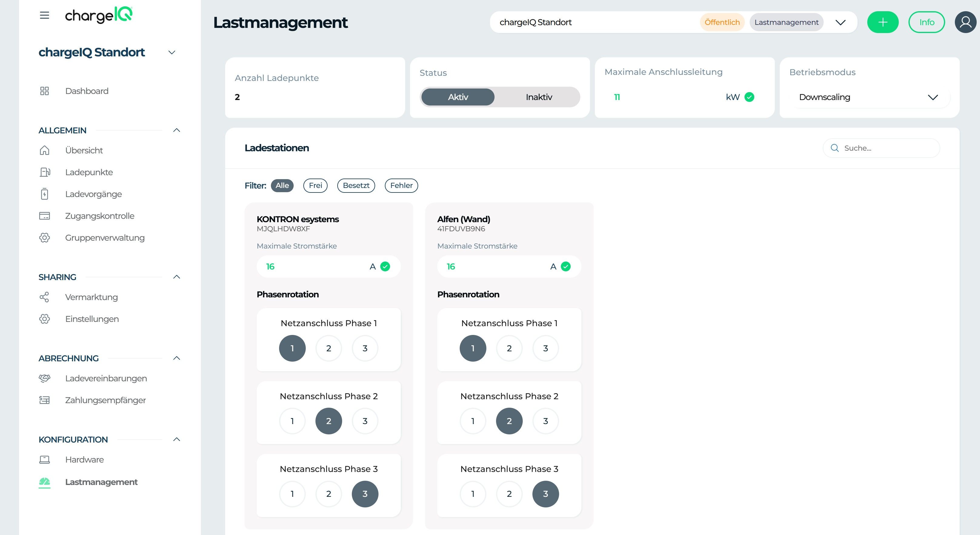Image resolution: width=980 pixels, height=535 pixels.
Task: Click the Hardware laptop icon
Action: coord(45,460)
